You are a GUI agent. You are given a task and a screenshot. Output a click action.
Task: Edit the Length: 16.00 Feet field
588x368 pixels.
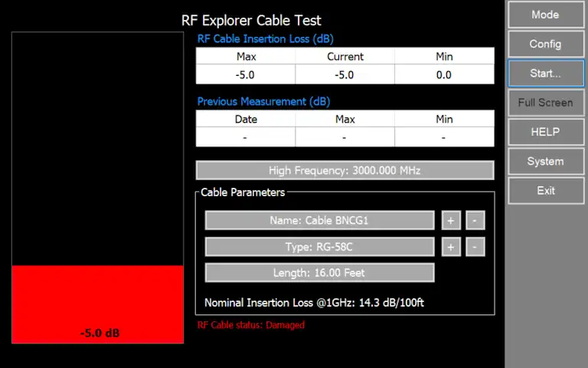coord(319,273)
